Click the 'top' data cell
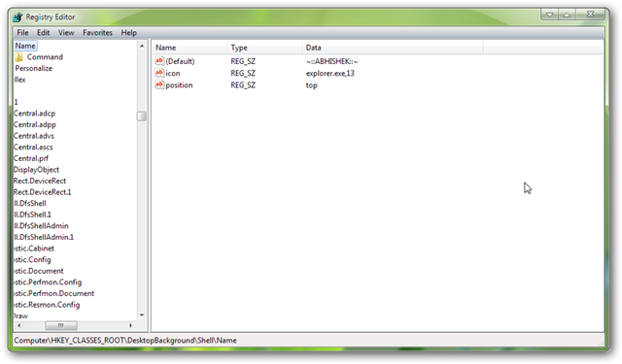622x364 pixels. pyautogui.click(x=311, y=85)
